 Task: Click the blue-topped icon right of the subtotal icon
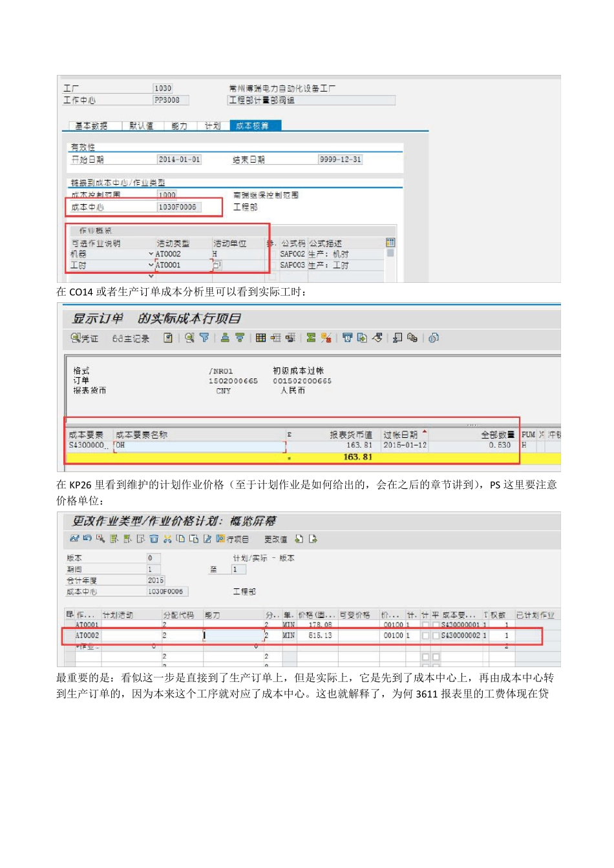point(347,338)
